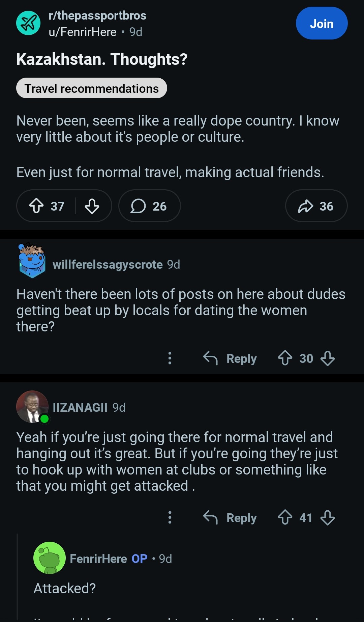Downvote IIZANAGII's comment
Image resolution: width=364 pixels, height=622 pixels.
[x=328, y=517]
